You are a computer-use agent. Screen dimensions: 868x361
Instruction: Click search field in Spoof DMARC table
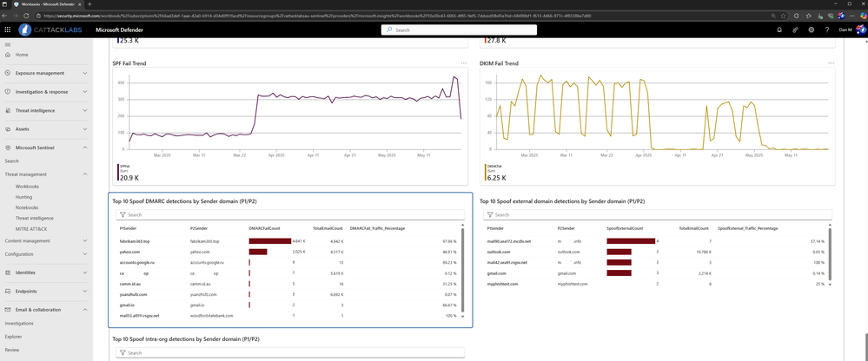[290, 214]
